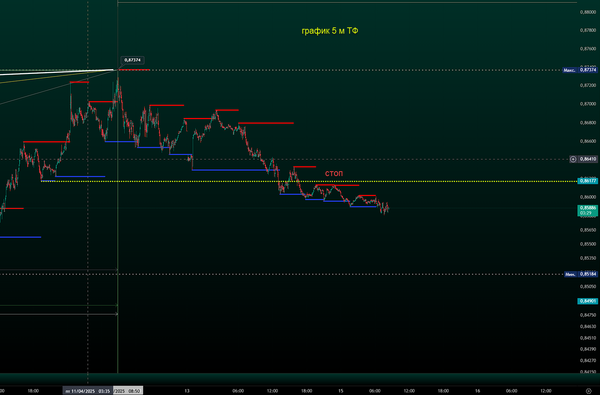
Task: Select the cyan 0,86177 price label
Action: click(587, 181)
